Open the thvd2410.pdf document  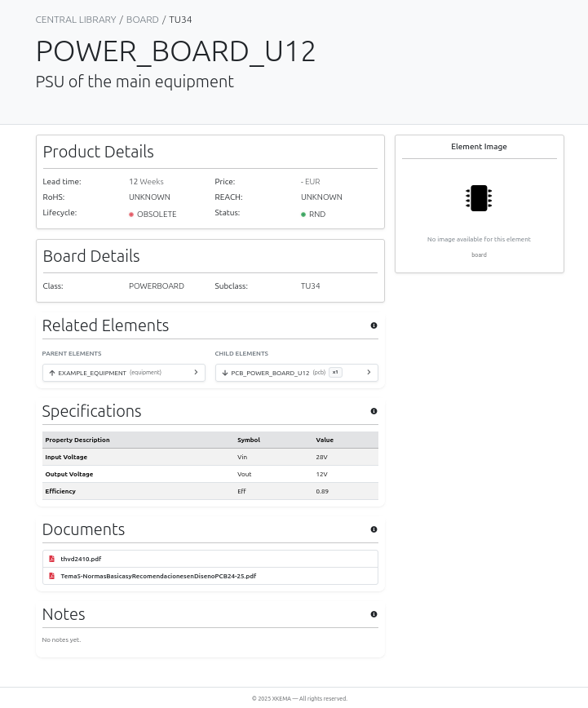point(81,559)
